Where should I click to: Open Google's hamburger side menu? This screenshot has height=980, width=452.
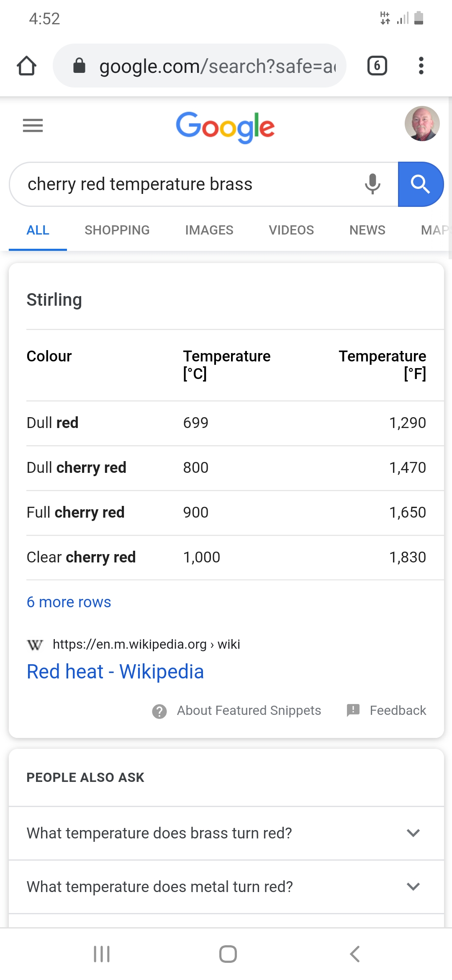pos(33,125)
